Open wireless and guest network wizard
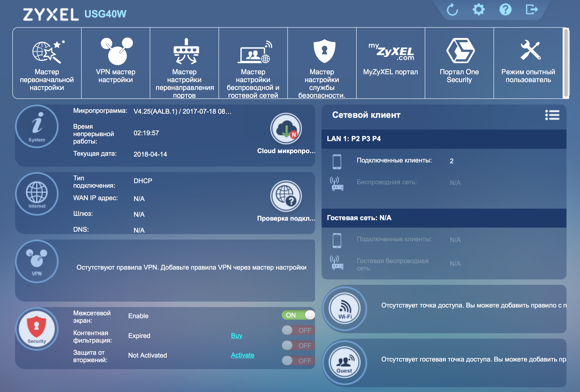 pyautogui.click(x=253, y=63)
